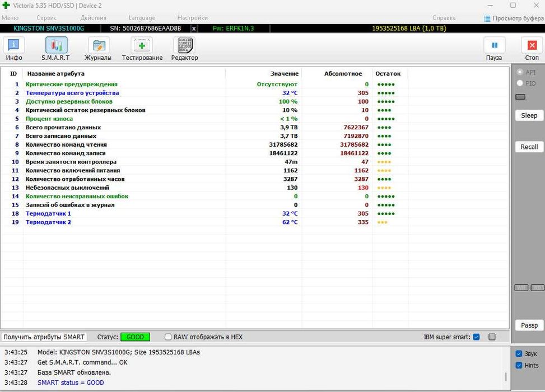Click Получить атрибуты SMART button
The width and height of the screenshot is (545, 392).
44,337
